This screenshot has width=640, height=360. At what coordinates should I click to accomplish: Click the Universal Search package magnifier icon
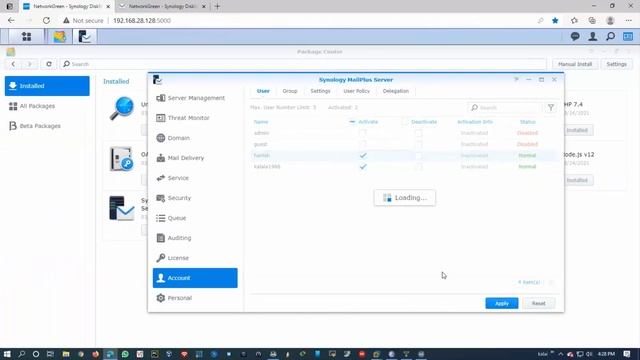[x=122, y=109]
